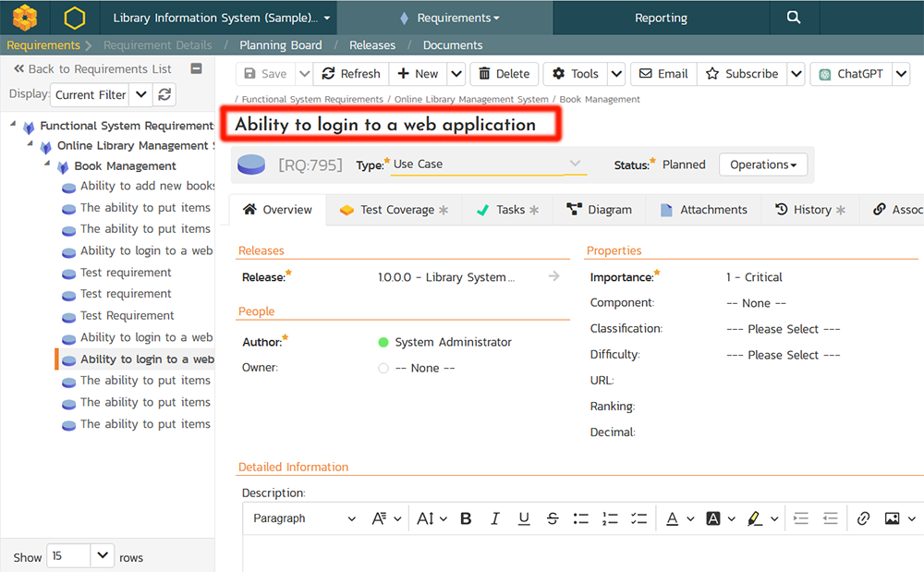Minimize the sidebar navigation panel
The image size is (924, 572).
[x=196, y=68]
